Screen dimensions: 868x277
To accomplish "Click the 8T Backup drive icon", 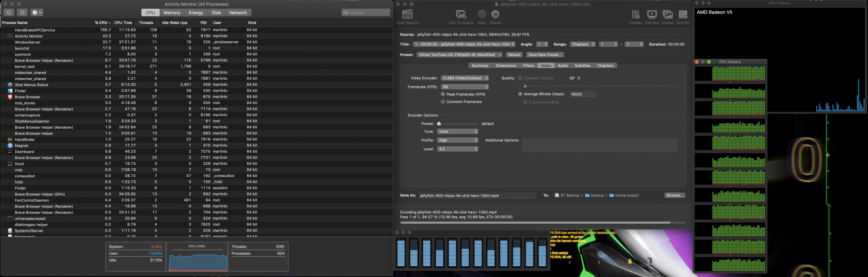I will (x=557, y=196).
